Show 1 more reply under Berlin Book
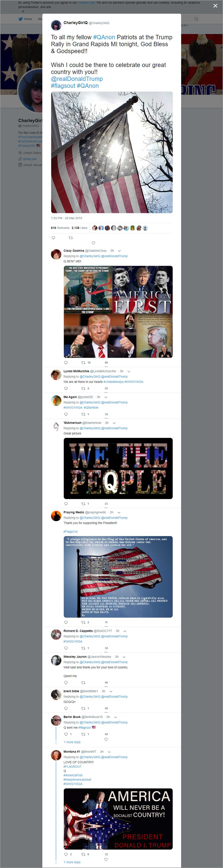This screenshot has height=868, width=223. 72,742
